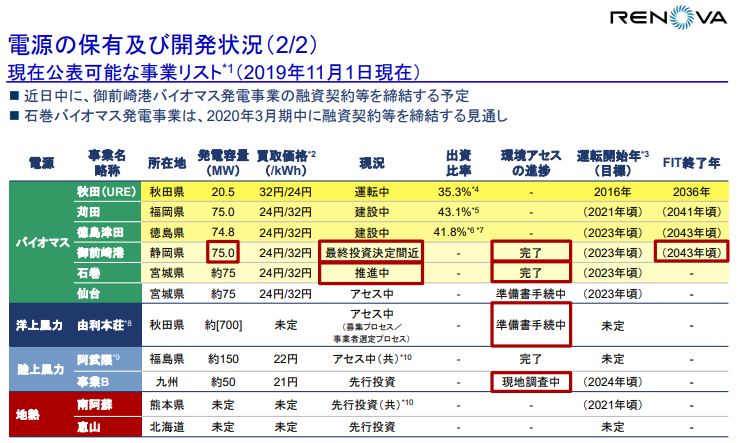
Task: Select the 福島県 location cell
Action: click(x=167, y=359)
